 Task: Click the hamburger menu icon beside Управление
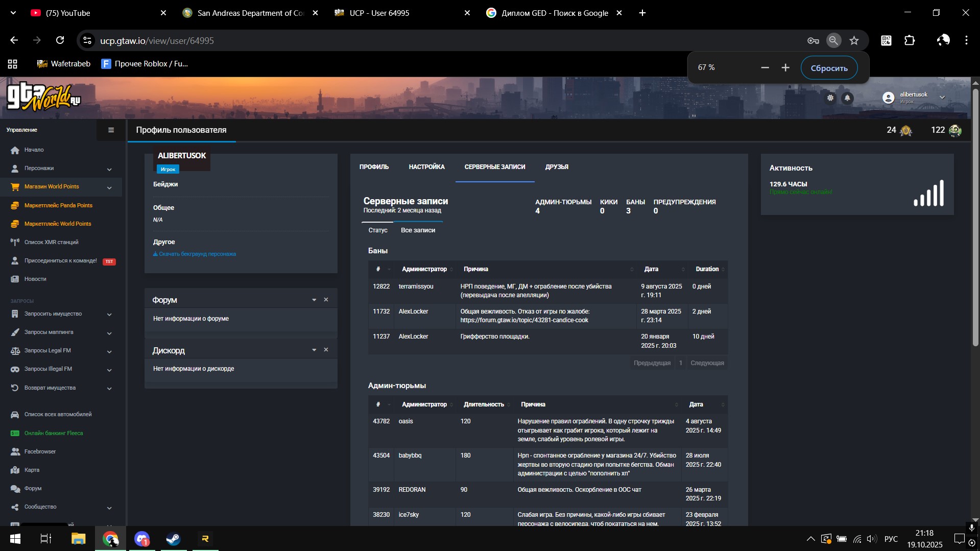111,130
